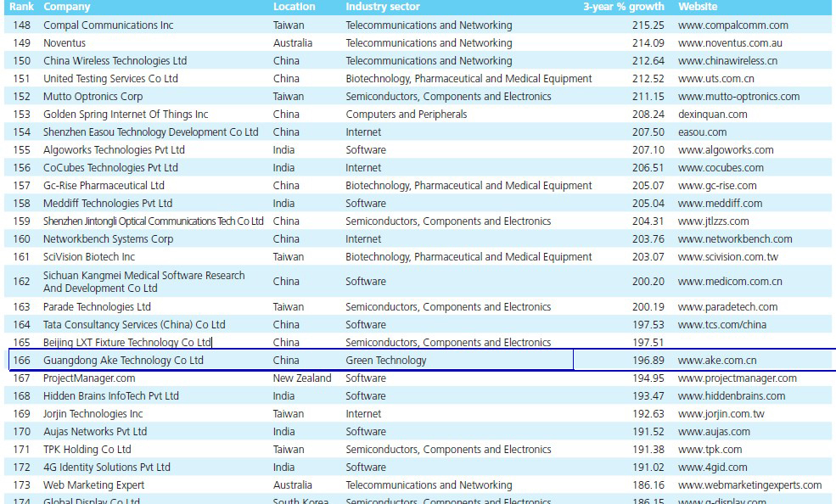Open easou.com website link
836x504 pixels.
[702, 132]
